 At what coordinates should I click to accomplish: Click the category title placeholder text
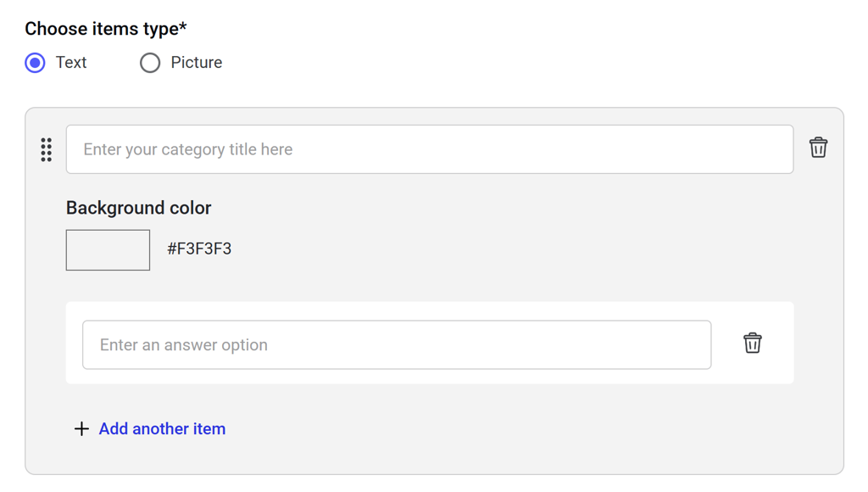pyautogui.click(x=187, y=149)
